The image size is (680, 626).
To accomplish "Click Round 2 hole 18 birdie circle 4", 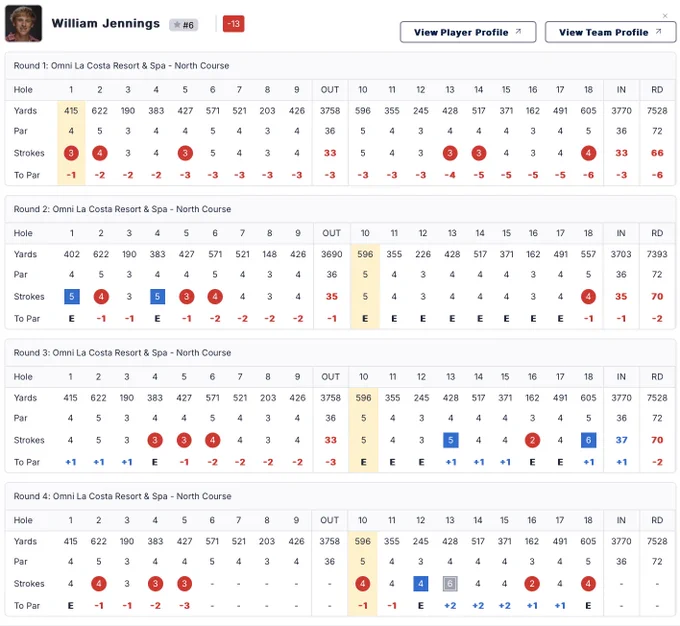I will click(x=588, y=297).
